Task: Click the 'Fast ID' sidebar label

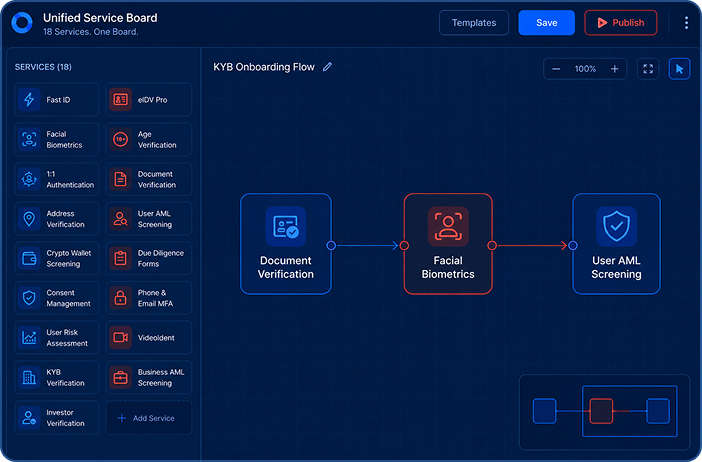Action: [x=58, y=100]
